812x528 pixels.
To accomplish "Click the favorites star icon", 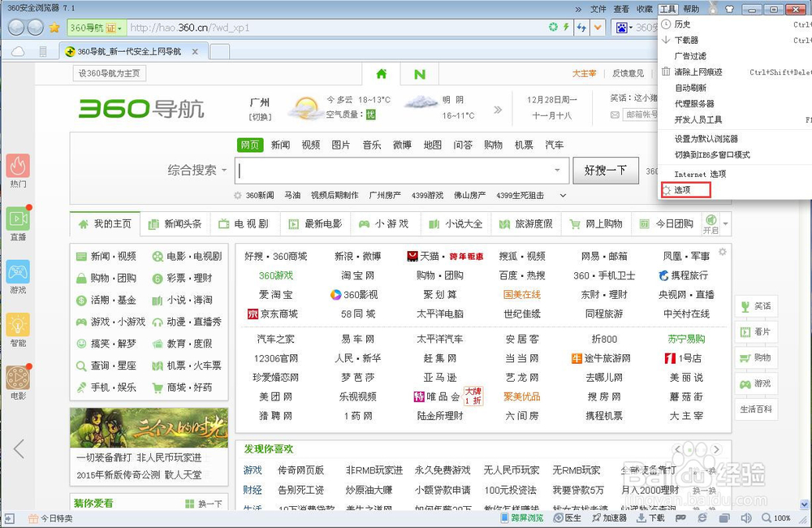I will [x=54, y=28].
